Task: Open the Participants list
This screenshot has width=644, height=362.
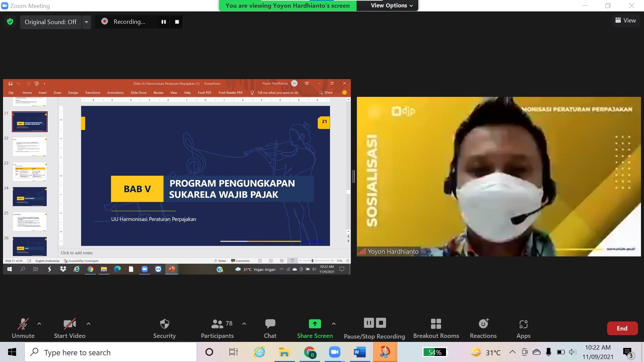Action: (217, 324)
